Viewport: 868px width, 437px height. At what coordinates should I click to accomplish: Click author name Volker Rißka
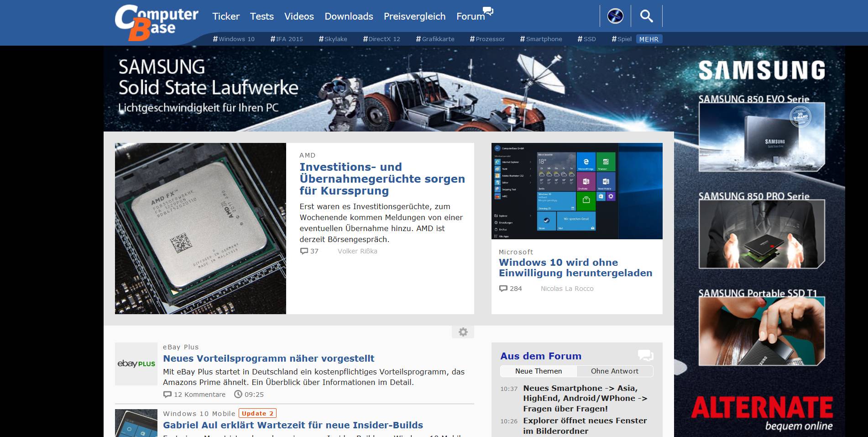click(357, 251)
